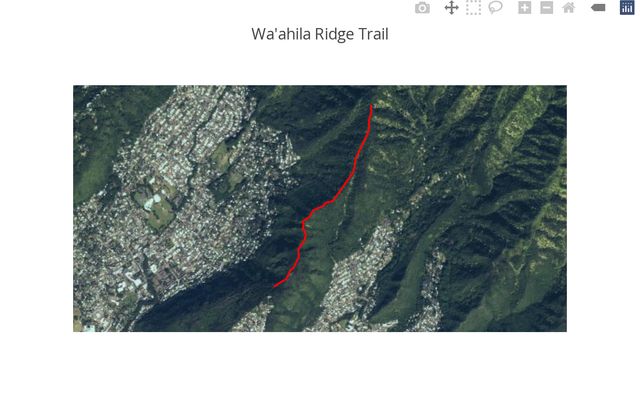Open the Plotly logo link
Viewport: 640px width, 400px height.
point(627,8)
